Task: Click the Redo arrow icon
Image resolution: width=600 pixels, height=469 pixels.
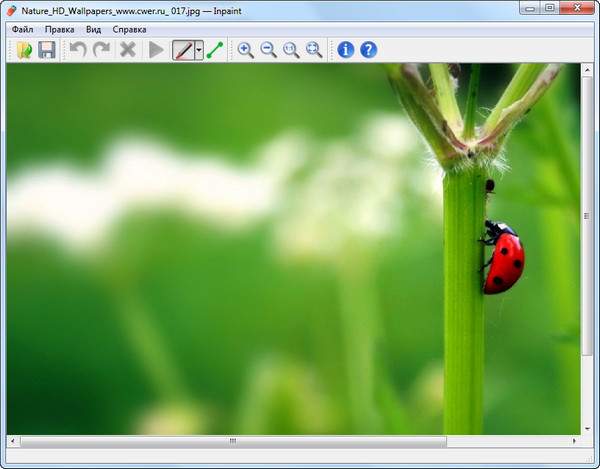Action: tap(101, 49)
